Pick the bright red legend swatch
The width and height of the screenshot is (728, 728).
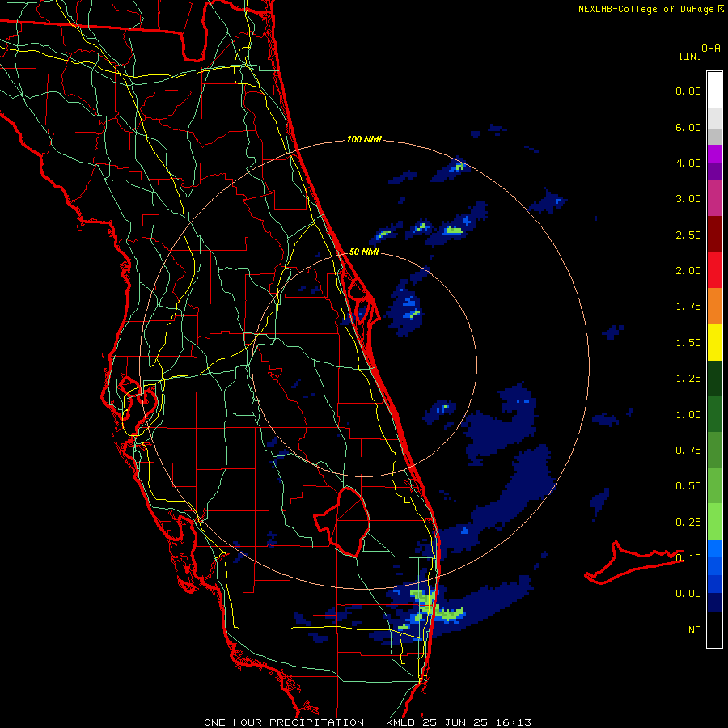[x=714, y=270]
